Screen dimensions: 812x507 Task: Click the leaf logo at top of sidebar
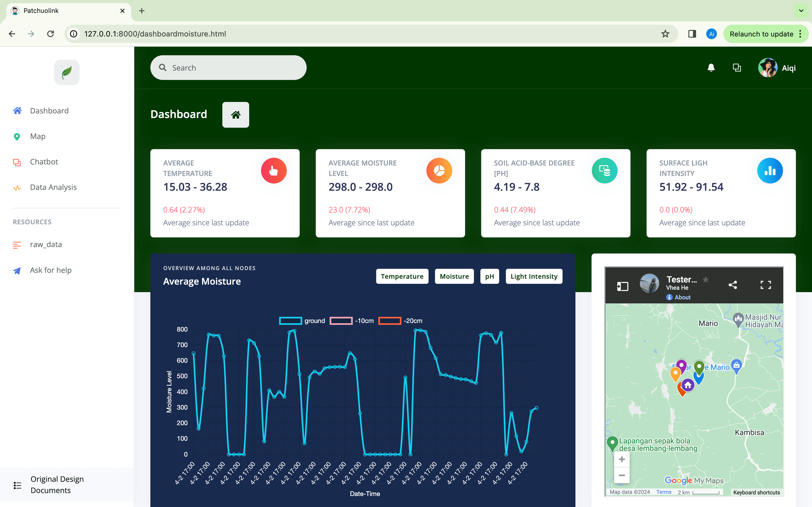point(66,72)
